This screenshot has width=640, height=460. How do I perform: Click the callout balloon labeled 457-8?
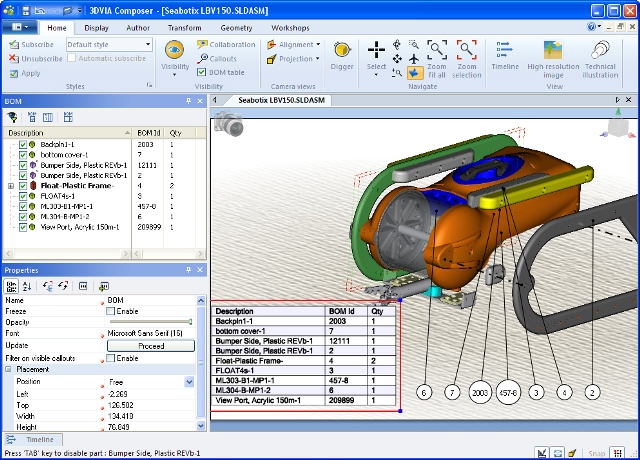[x=508, y=392]
